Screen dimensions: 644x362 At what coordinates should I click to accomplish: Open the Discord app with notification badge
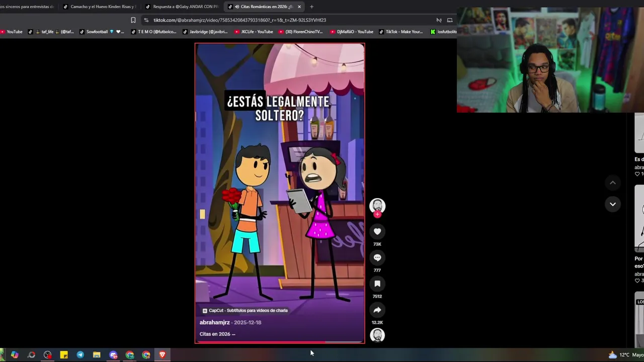click(113, 355)
